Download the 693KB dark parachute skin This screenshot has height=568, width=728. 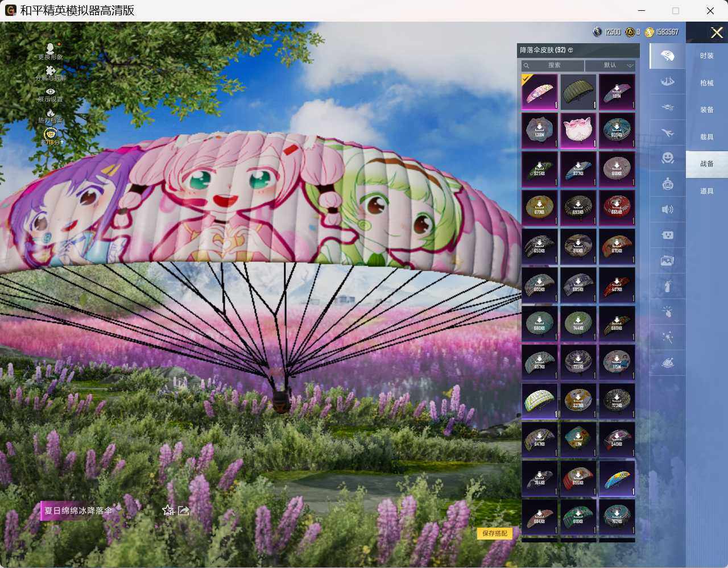coord(578,208)
